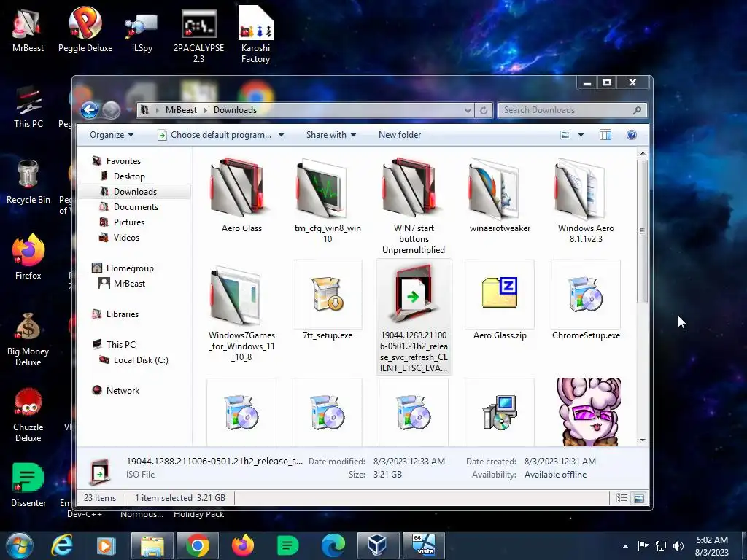Open the volume control in system tray
Screen dimensions: 747x560
pyautogui.click(x=678, y=546)
